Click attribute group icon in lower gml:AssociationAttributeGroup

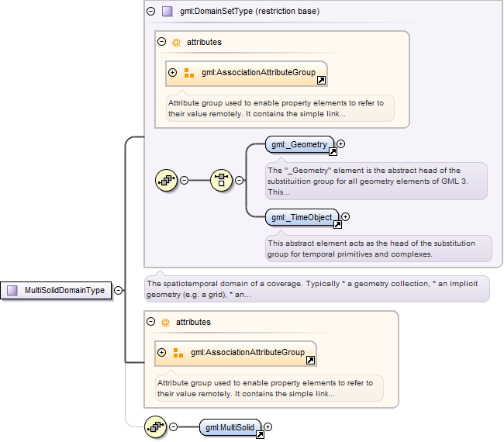click(x=178, y=353)
